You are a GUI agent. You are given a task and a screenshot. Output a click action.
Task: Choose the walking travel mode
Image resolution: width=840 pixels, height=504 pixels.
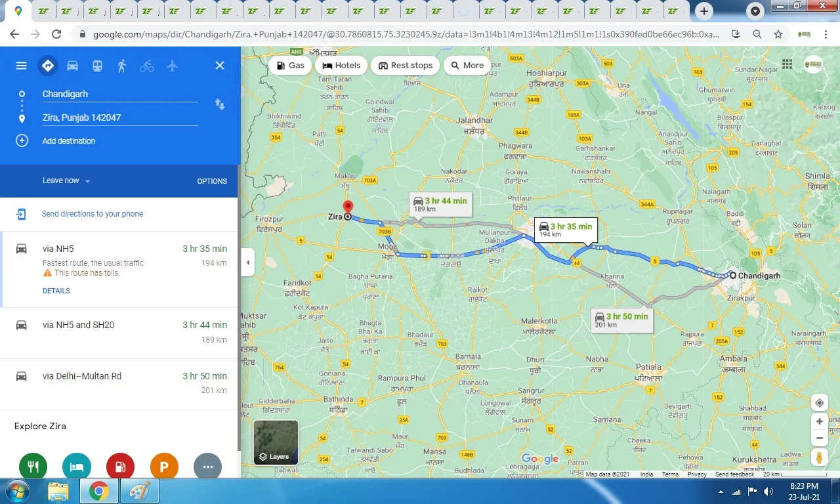pyautogui.click(x=121, y=66)
